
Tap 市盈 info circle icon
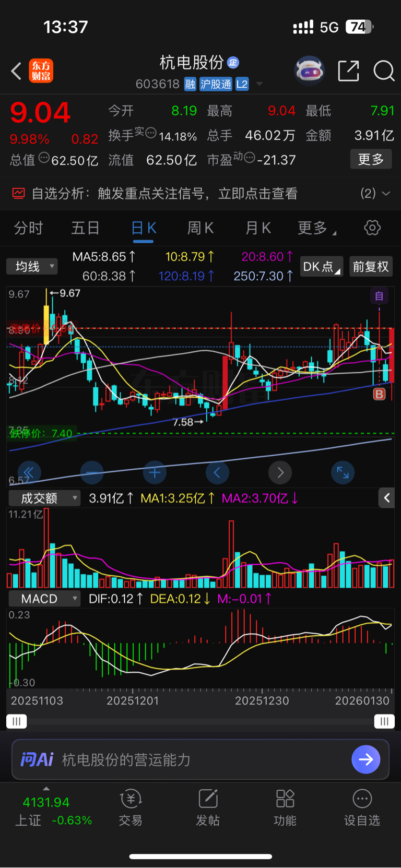click(x=250, y=157)
